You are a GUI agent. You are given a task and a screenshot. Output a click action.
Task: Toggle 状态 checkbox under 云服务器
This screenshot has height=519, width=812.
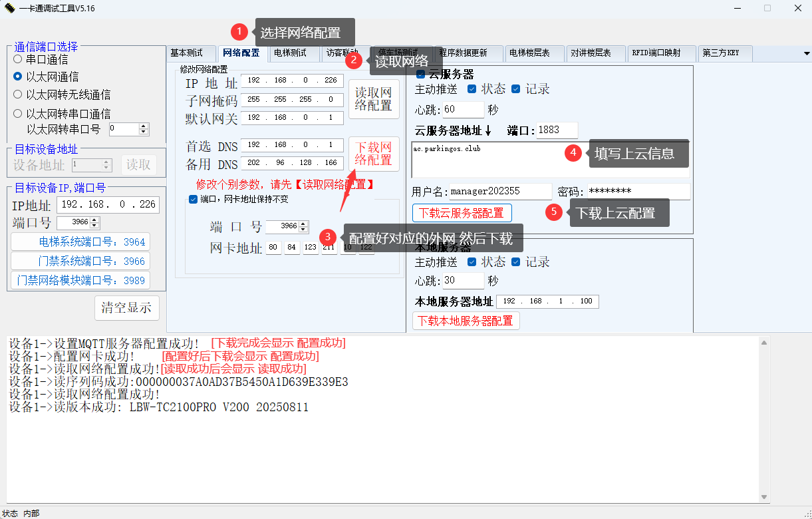pos(472,89)
